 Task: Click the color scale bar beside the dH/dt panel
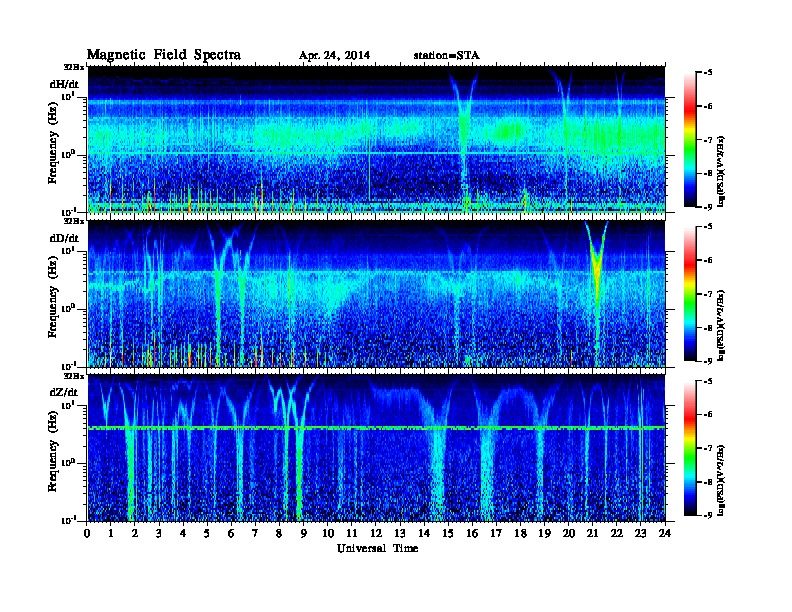click(690, 139)
